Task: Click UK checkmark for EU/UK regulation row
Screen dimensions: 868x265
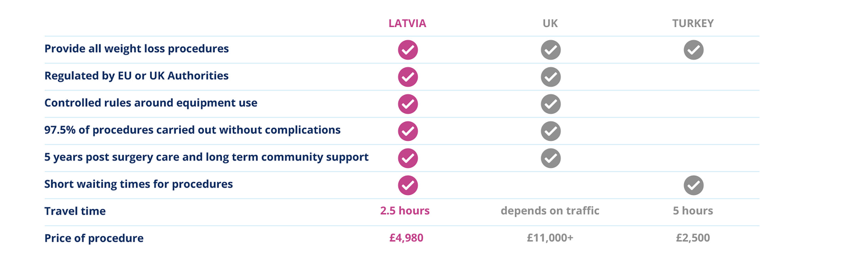Action: click(x=551, y=77)
